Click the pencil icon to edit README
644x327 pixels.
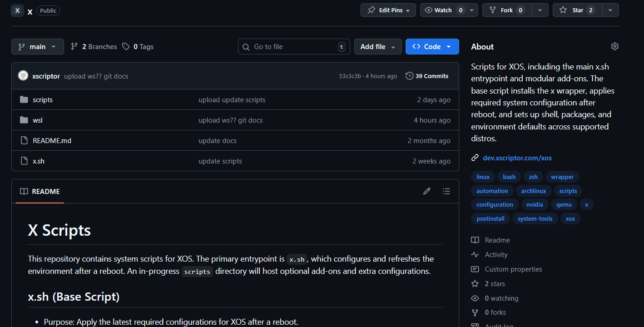426,191
